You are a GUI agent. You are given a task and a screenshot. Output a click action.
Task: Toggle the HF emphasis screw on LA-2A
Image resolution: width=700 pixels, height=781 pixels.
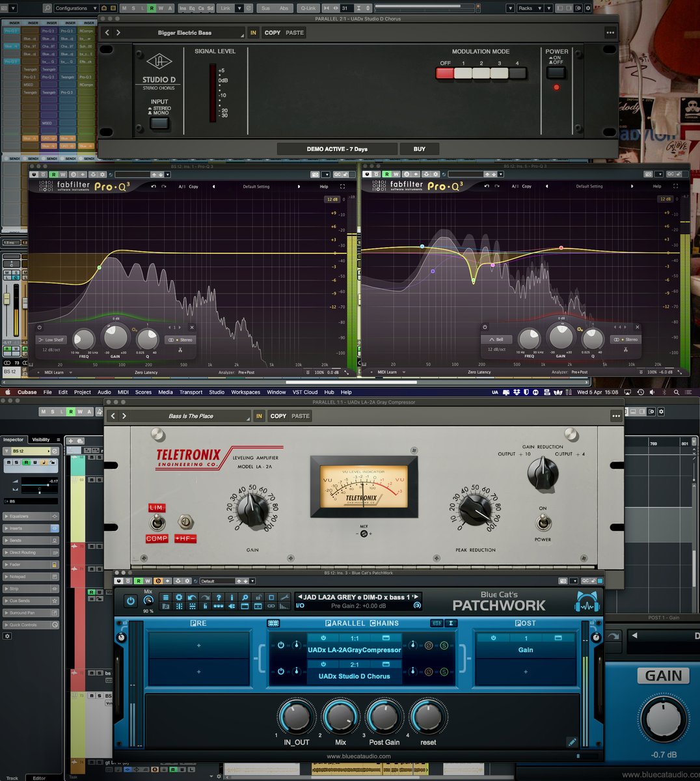pos(185,522)
